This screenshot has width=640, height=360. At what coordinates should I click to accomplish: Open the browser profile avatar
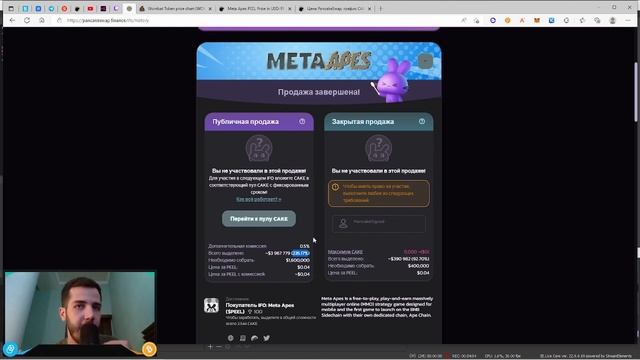point(612,20)
